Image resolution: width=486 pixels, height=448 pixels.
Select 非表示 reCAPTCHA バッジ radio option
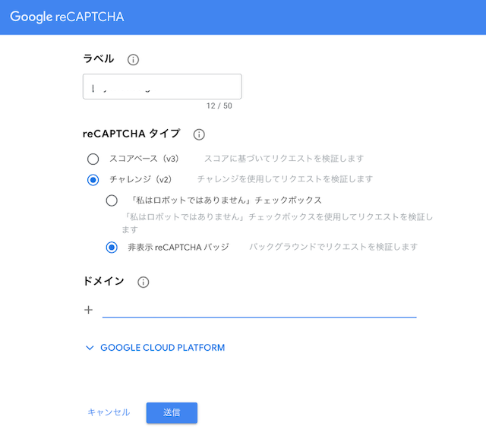pyautogui.click(x=112, y=248)
